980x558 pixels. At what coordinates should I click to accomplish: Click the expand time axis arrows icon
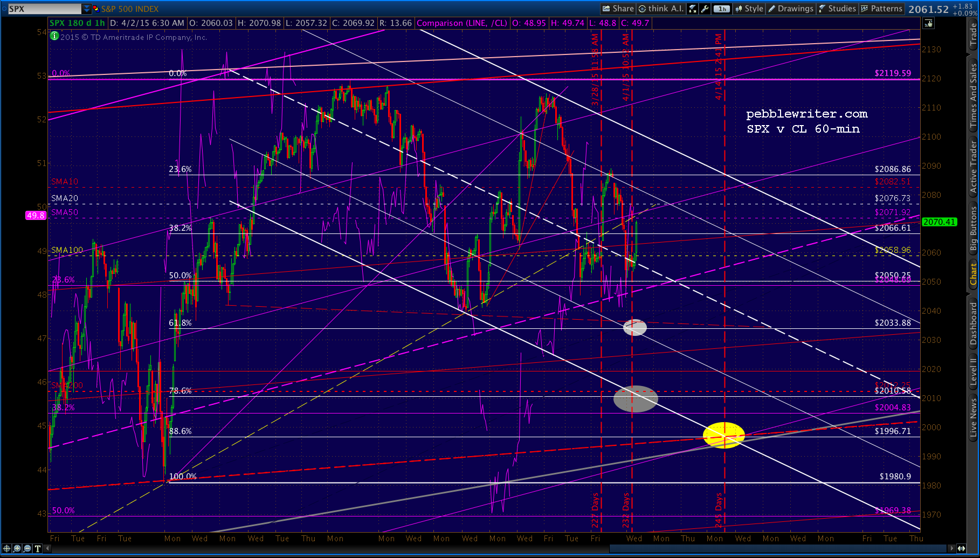(961, 548)
